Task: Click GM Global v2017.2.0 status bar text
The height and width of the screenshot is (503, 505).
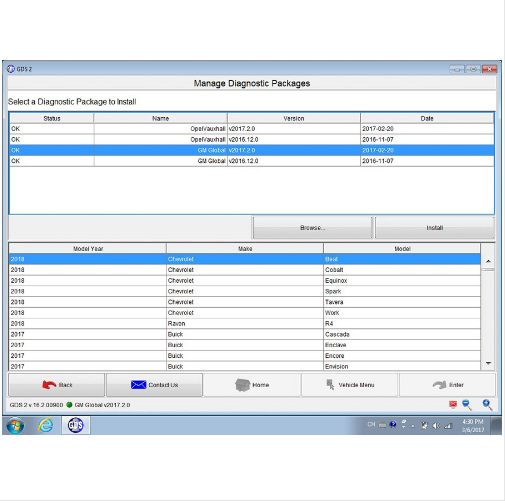Action: pyautogui.click(x=102, y=405)
